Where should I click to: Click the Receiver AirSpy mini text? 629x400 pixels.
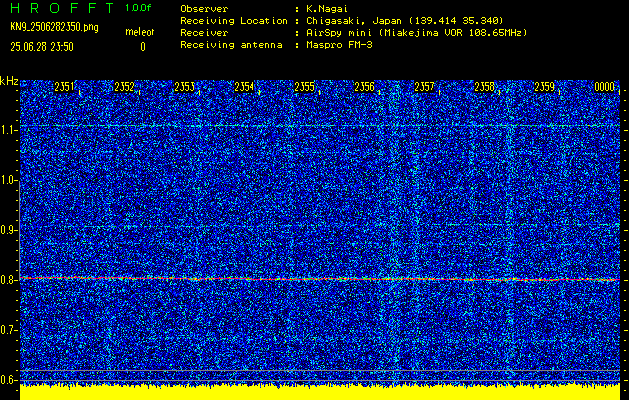point(416,33)
